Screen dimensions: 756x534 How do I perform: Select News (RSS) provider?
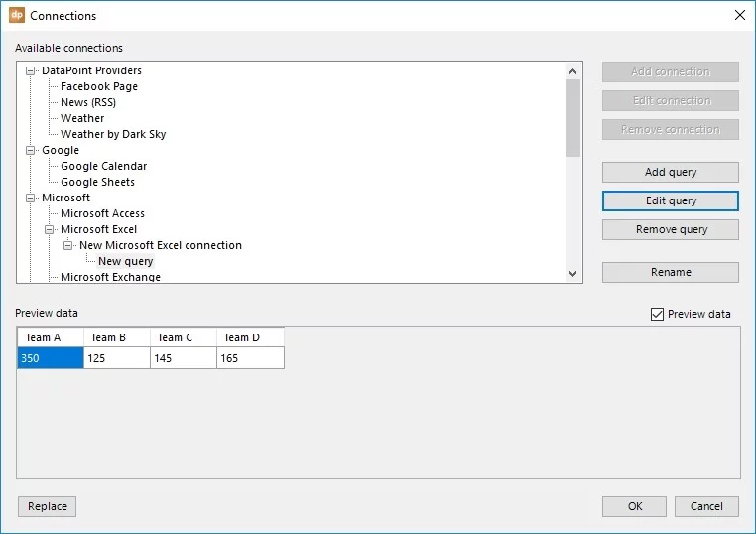[87, 103]
